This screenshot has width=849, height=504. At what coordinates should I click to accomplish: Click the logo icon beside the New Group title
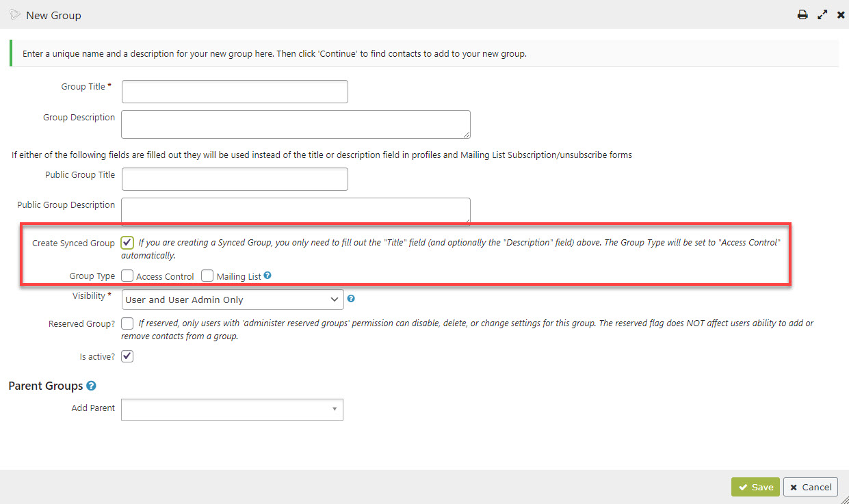[x=14, y=14]
